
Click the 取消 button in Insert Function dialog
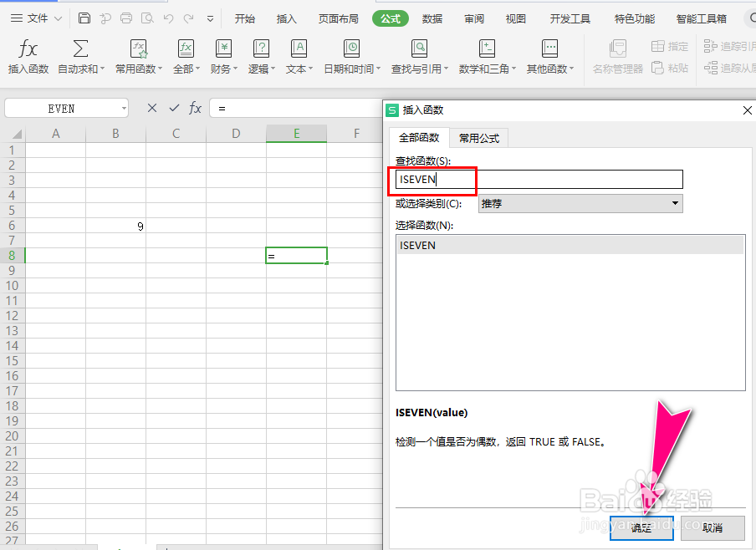tap(713, 527)
